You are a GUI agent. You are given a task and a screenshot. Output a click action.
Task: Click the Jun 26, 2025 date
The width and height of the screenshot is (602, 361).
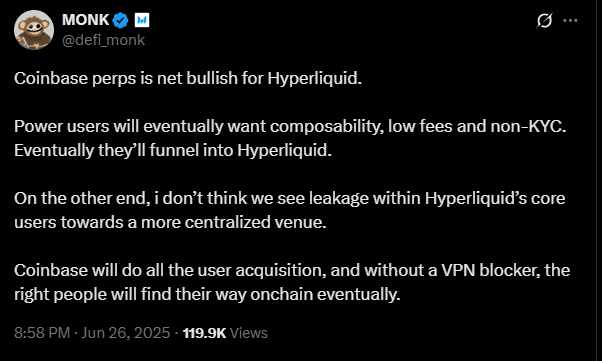click(x=126, y=333)
